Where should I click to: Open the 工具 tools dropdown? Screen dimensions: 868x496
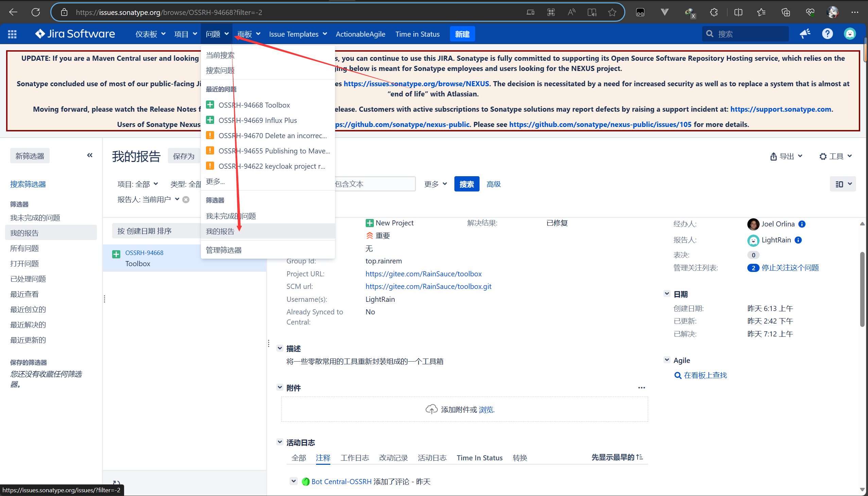coord(835,156)
